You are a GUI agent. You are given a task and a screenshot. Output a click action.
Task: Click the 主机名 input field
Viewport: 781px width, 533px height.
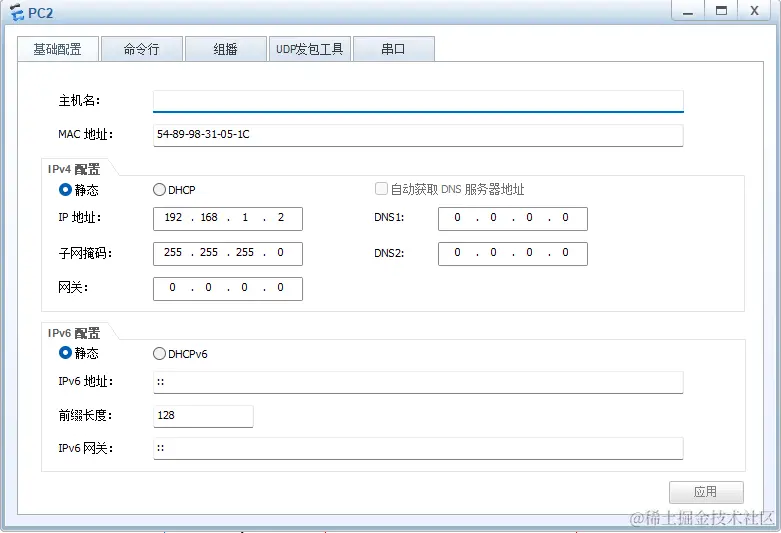pyautogui.click(x=418, y=101)
